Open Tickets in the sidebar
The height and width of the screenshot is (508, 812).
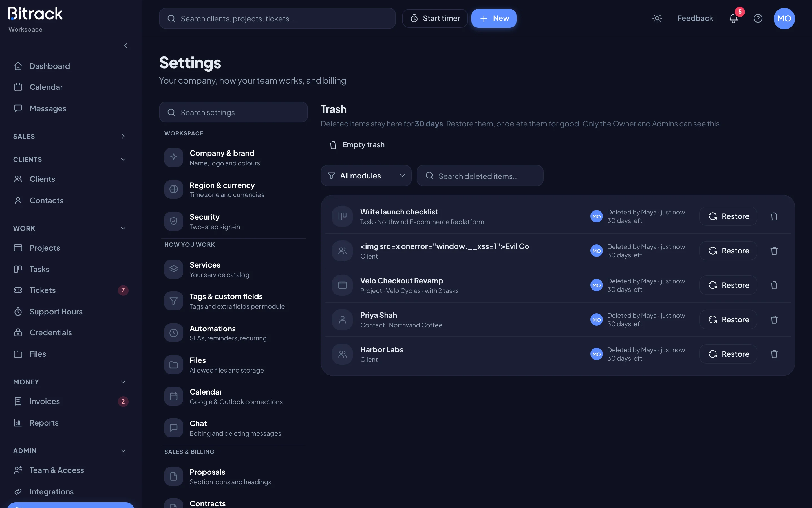coord(70,290)
